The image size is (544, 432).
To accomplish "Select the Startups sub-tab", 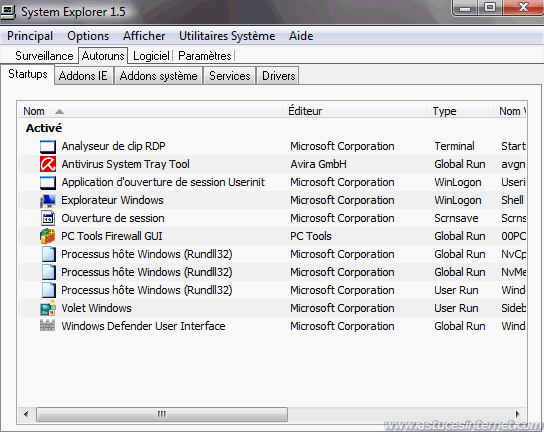I will click(x=28, y=74).
